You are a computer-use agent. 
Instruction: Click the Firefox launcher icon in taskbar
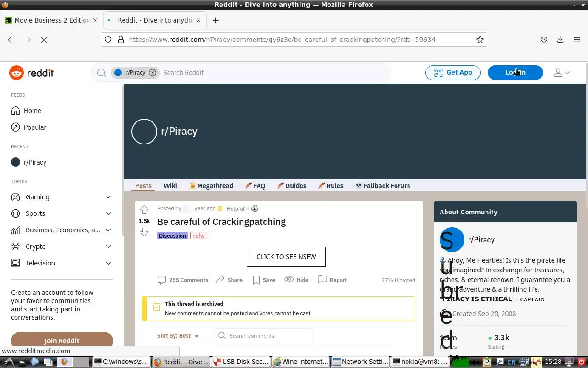[64, 362]
